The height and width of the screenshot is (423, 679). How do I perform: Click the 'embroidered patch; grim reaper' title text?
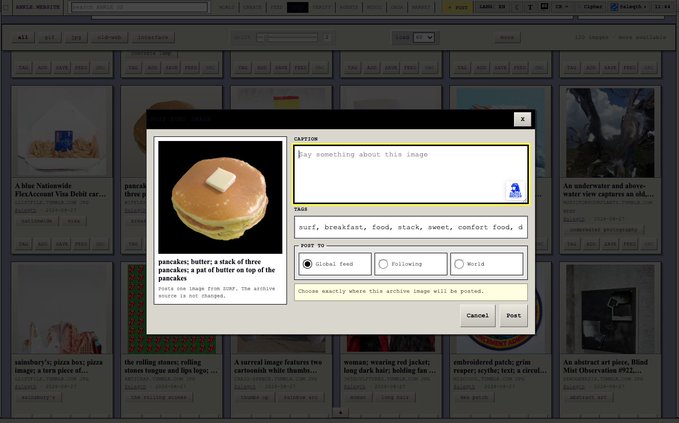tap(500, 366)
